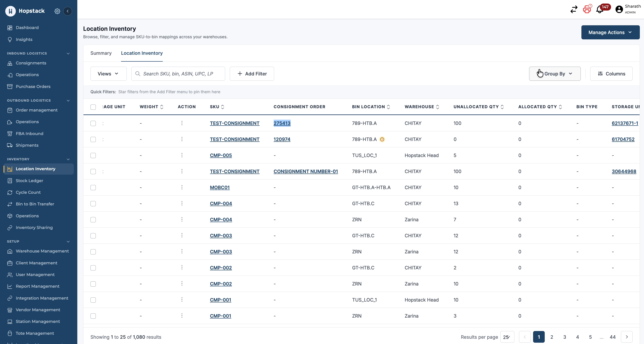The image size is (644, 344).
Task: Click the search SKU, bin, ASIN input
Action: point(178,74)
